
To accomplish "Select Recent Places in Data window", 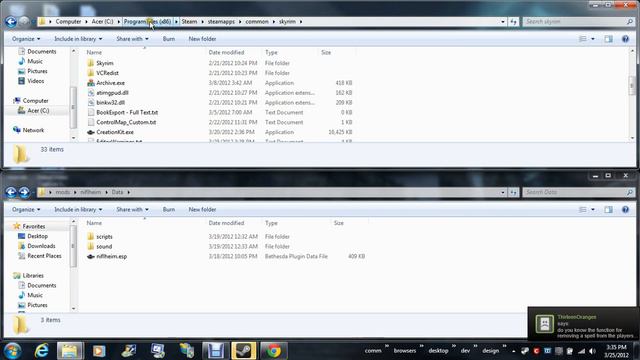I will pos(44,256).
